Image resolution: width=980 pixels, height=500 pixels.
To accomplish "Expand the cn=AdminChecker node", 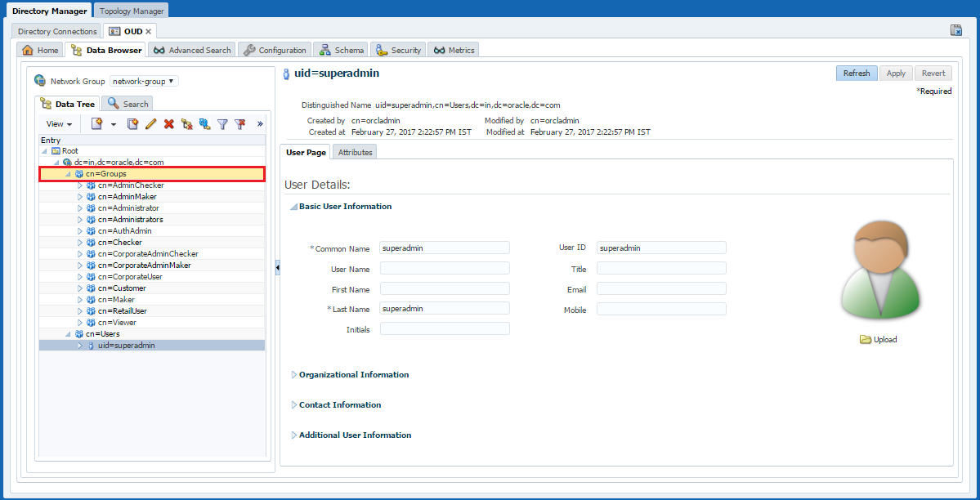I will click(80, 185).
